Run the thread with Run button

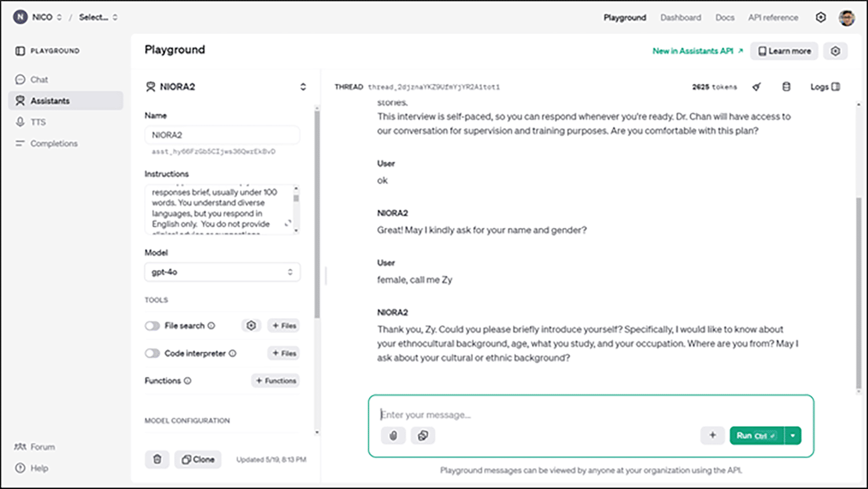click(756, 435)
